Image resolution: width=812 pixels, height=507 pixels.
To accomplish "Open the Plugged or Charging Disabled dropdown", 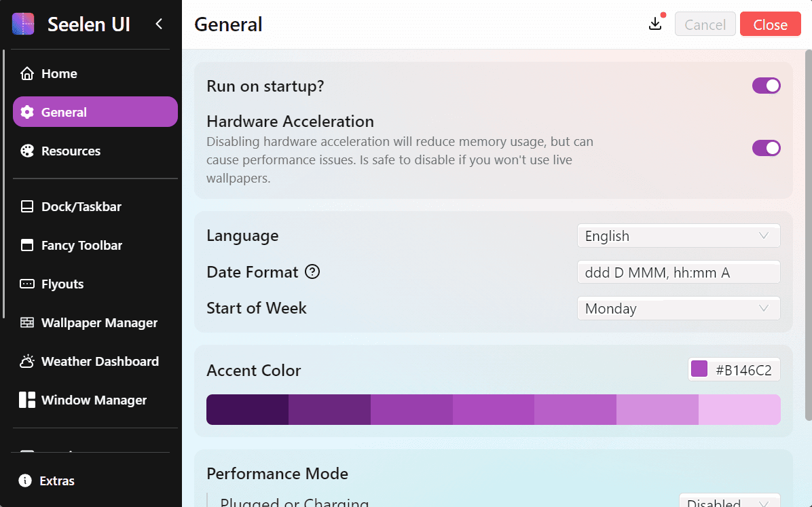I will coord(730,502).
